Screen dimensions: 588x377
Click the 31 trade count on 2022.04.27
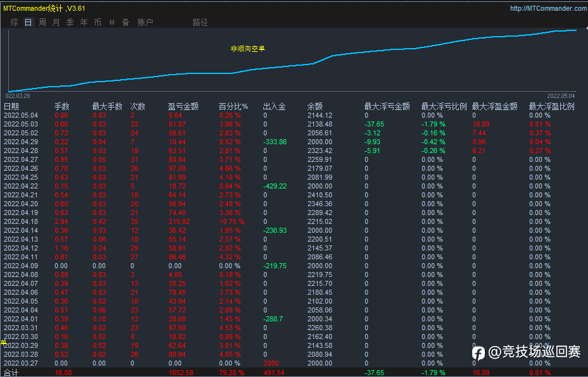pyautogui.click(x=134, y=159)
